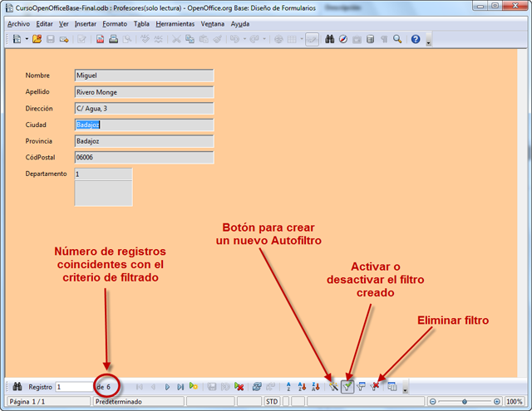Screen dimensions: 532x411
Task: Click the Departamento field showing 1
Action: [103, 174]
